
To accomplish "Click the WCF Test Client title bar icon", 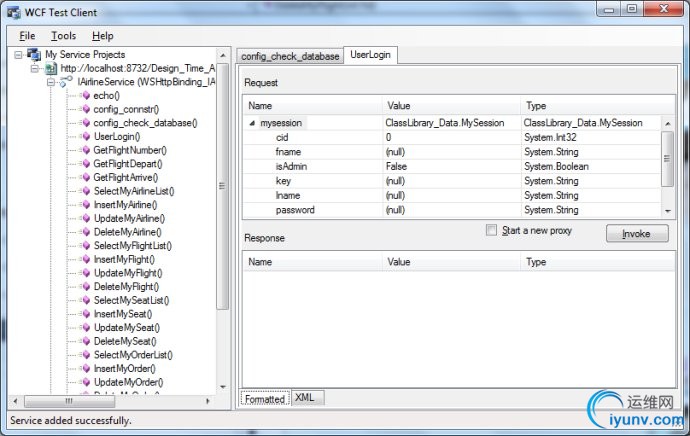I will pos(14,12).
